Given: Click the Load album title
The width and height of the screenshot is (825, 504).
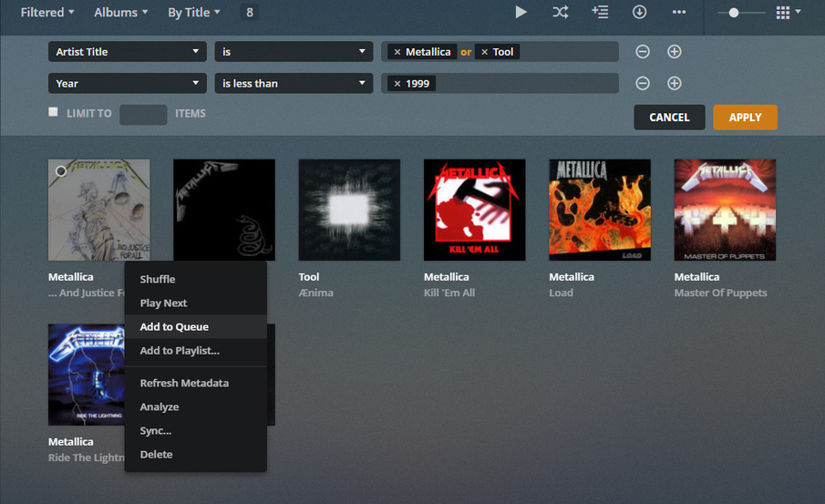Looking at the screenshot, I should pos(561,293).
